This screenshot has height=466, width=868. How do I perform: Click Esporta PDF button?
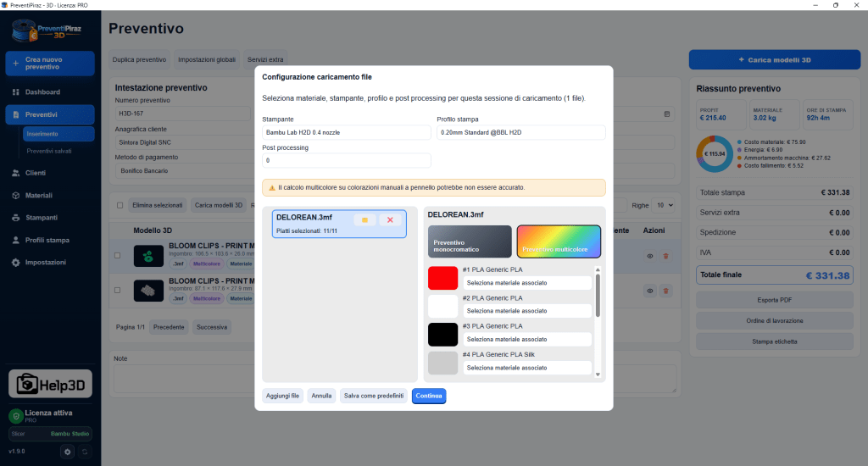tap(775, 300)
